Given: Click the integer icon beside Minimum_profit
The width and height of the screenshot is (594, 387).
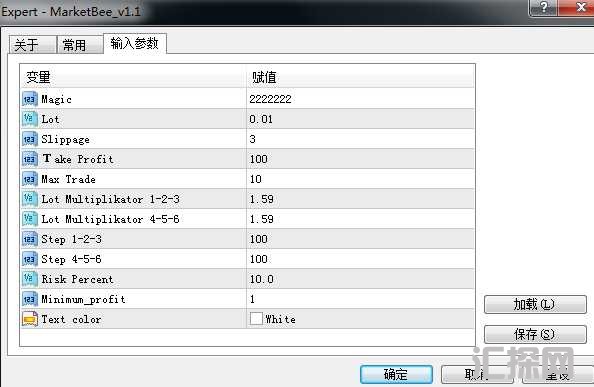Looking at the screenshot, I should 30,299.
